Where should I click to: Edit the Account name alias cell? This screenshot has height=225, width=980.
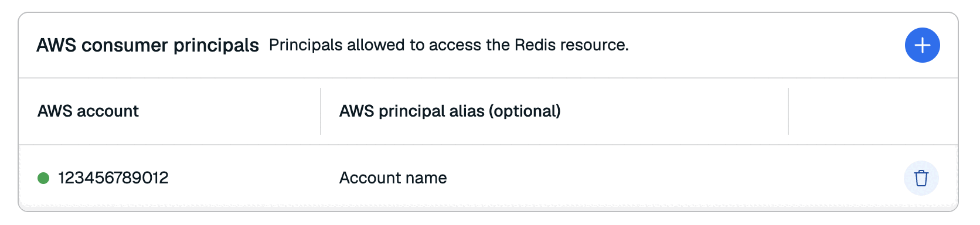[393, 178]
